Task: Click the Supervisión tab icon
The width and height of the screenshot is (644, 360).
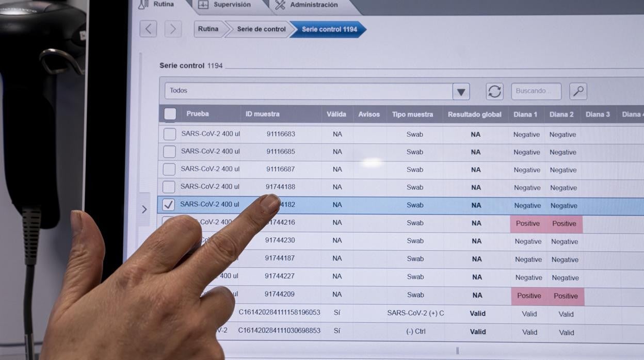Action: (x=203, y=5)
